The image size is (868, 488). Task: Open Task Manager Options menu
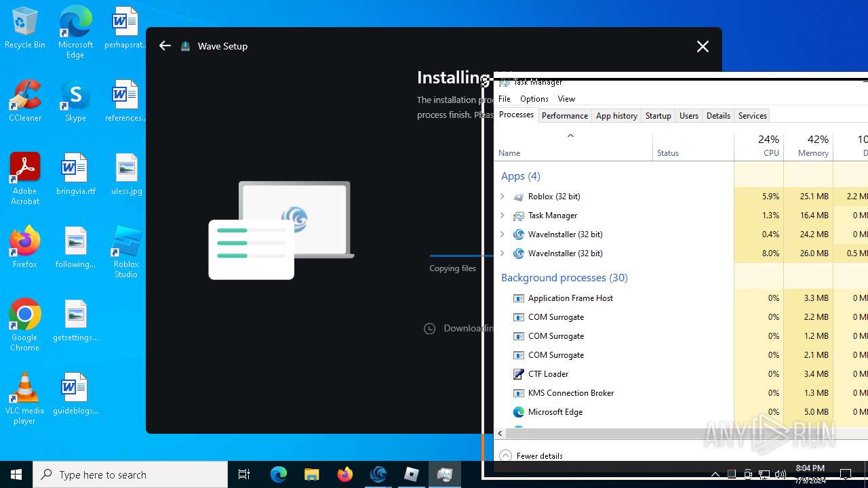(x=534, y=99)
